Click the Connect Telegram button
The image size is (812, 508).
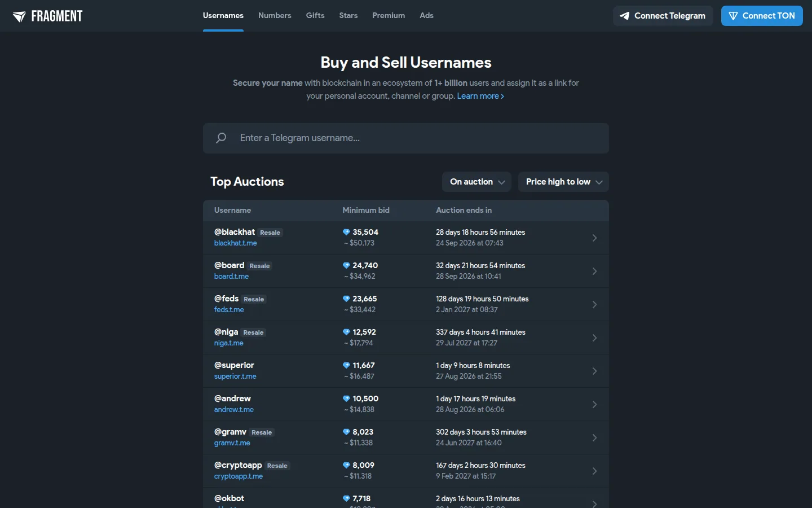(x=663, y=16)
